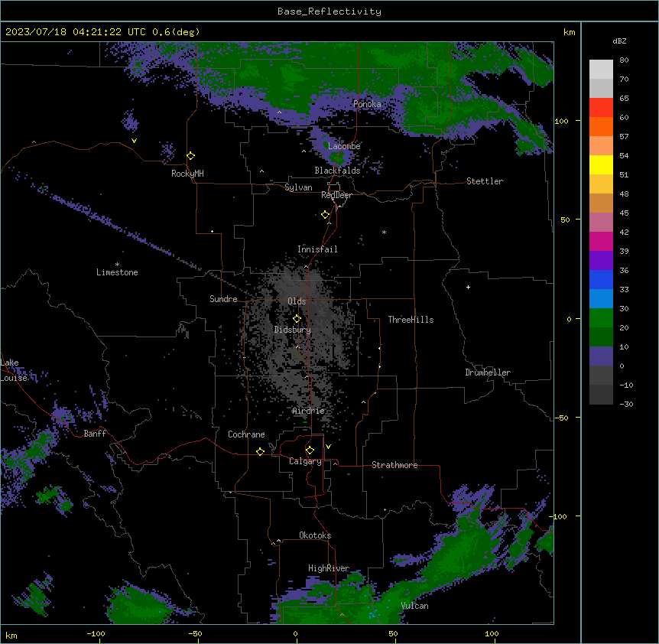Click the Stettler label
659x644 pixels.
pyautogui.click(x=485, y=181)
